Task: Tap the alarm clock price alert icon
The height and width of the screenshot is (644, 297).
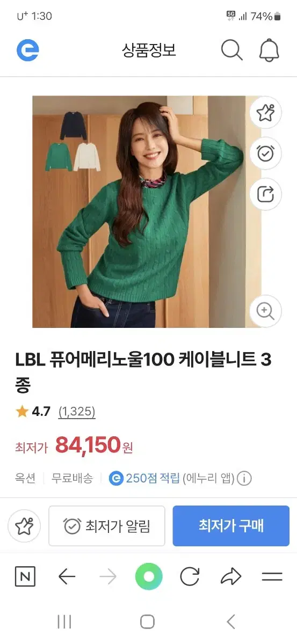Action: click(265, 153)
